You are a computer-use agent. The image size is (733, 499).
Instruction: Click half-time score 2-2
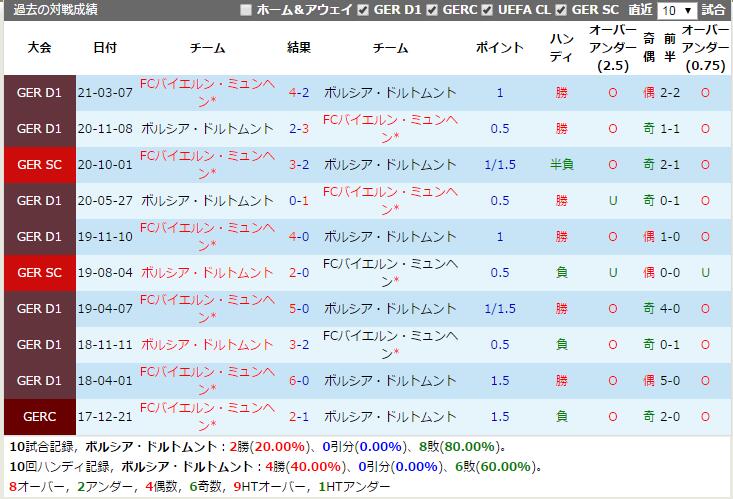(670, 93)
